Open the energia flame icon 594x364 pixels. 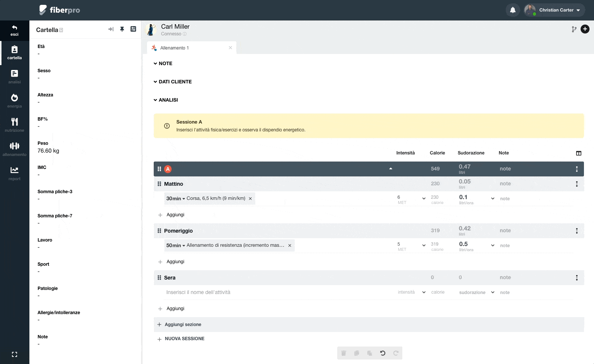(x=15, y=98)
